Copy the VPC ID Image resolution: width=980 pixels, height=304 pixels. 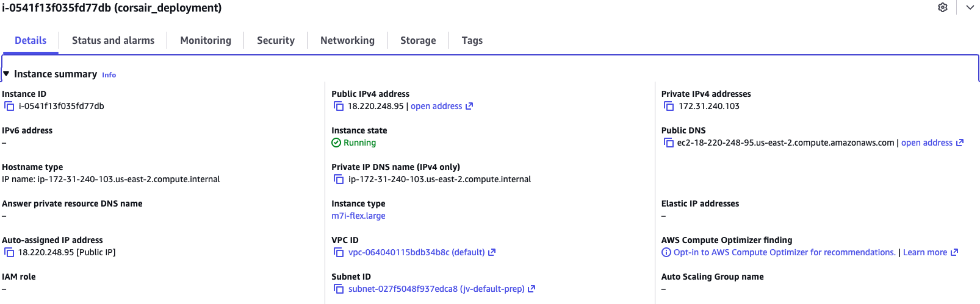339,252
